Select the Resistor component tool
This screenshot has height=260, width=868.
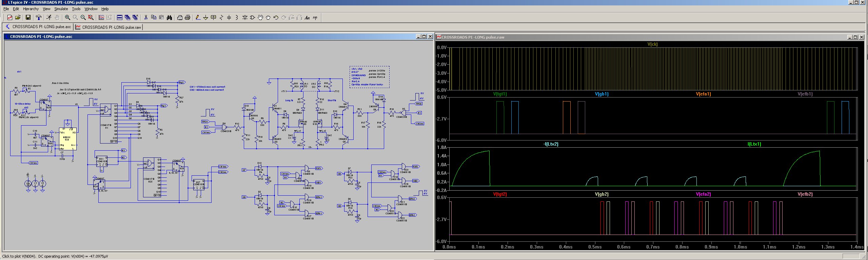[x=221, y=18]
